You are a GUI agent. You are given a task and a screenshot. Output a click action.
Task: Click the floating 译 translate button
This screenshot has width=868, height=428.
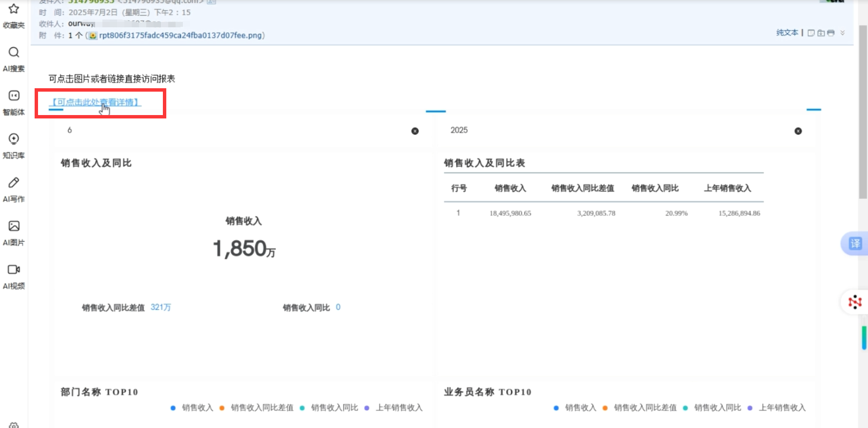point(855,243)
